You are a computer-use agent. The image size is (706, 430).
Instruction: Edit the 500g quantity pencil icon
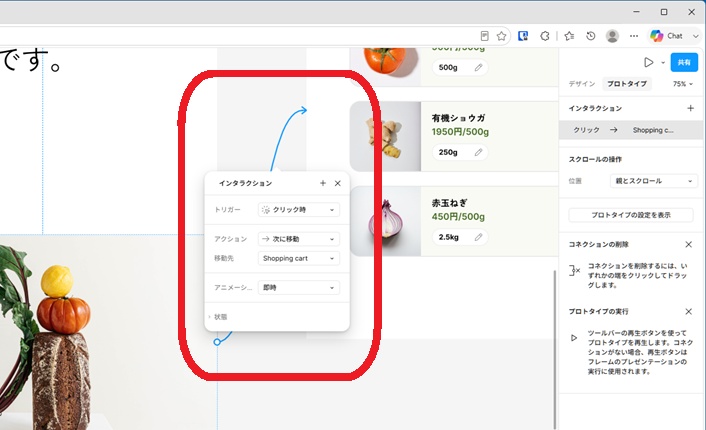click(478, 68)
